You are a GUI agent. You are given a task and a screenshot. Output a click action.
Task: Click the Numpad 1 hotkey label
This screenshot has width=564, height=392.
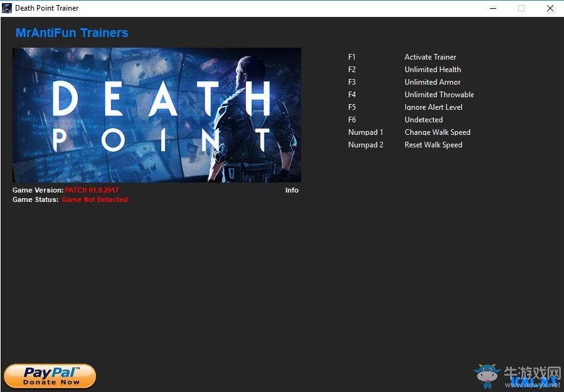coord(366,132)
